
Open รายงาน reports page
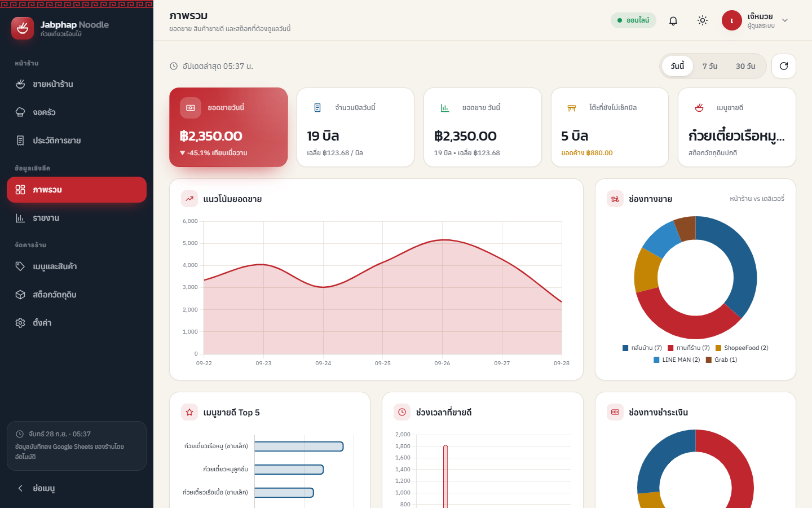pos(77,218)
